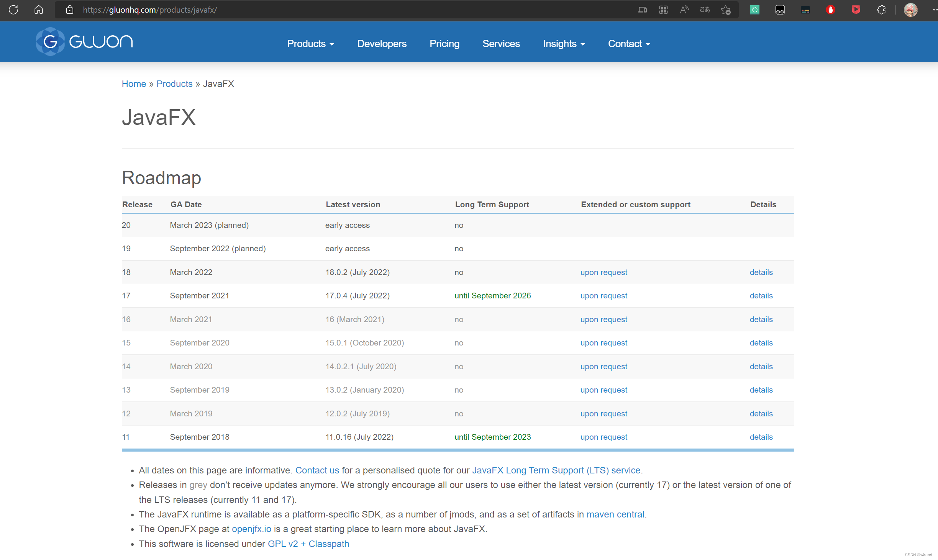The height and width of the screenshot is (560, 938).
Task: Open the Services navigation item
Action: [501, 44]
